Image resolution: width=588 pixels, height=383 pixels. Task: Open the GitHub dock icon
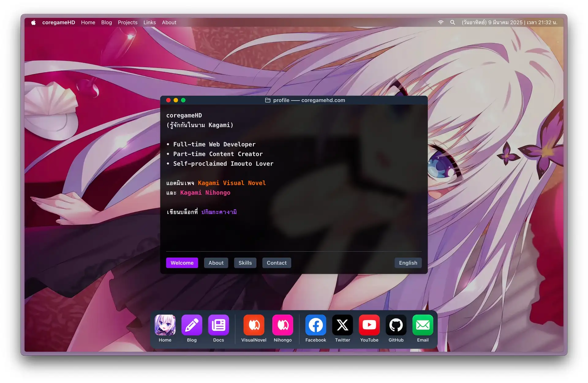pos(396,325)
